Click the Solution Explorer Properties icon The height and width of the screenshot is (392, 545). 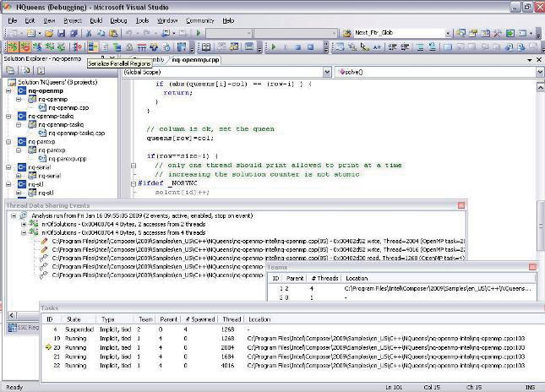10,71
